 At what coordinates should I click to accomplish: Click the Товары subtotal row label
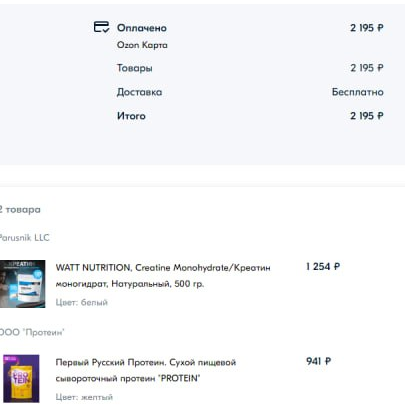(135, 68)
